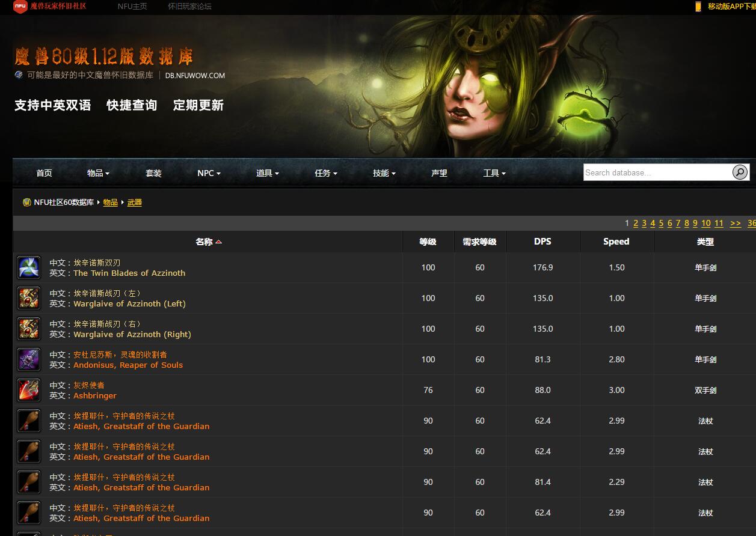
Task: Click the NFU logo in top bar
Action: pyautogui.click(x=20, y=7)
